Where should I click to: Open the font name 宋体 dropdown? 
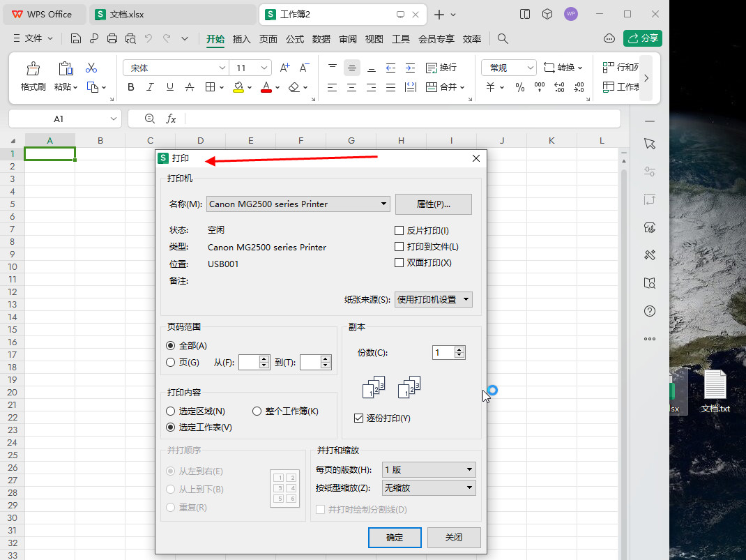(222, 68)
